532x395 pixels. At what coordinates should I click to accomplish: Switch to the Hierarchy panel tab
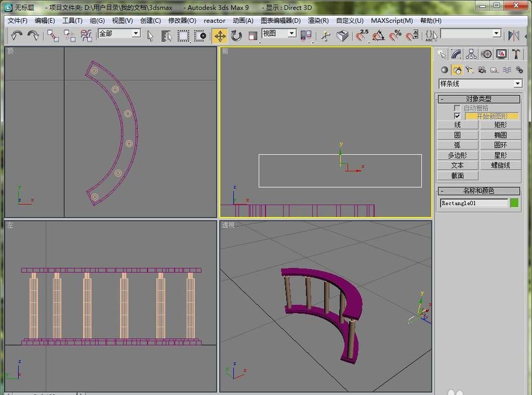471,54
